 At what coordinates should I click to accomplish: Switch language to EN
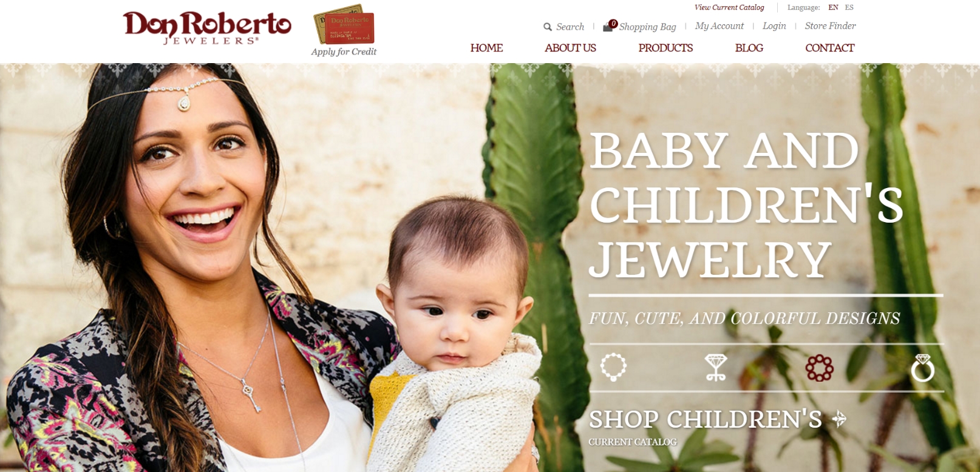(833, 7)
